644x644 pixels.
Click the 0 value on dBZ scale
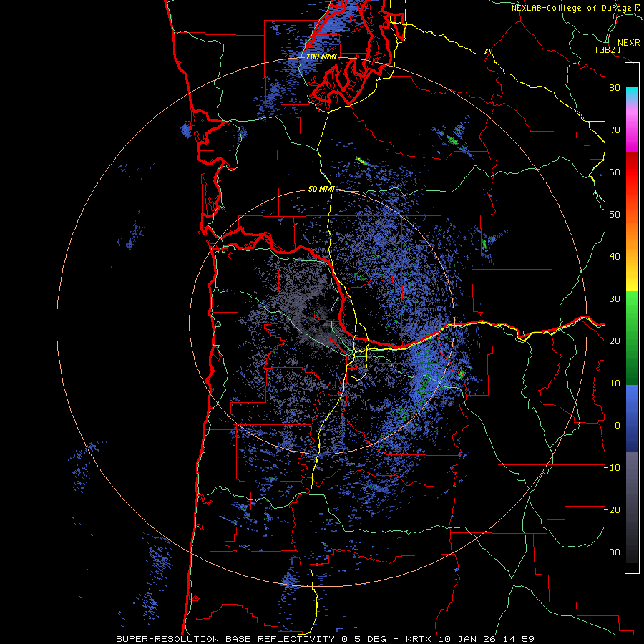(618, 426)
